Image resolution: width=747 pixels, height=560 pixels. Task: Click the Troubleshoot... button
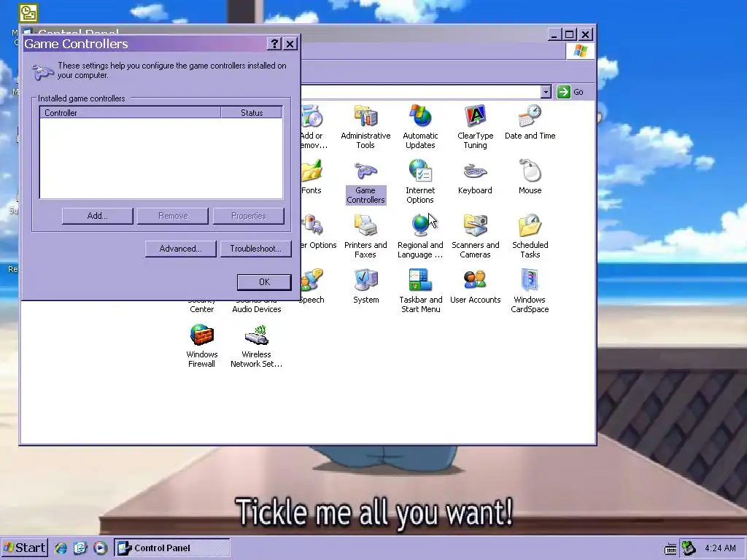tap(256, 249)
